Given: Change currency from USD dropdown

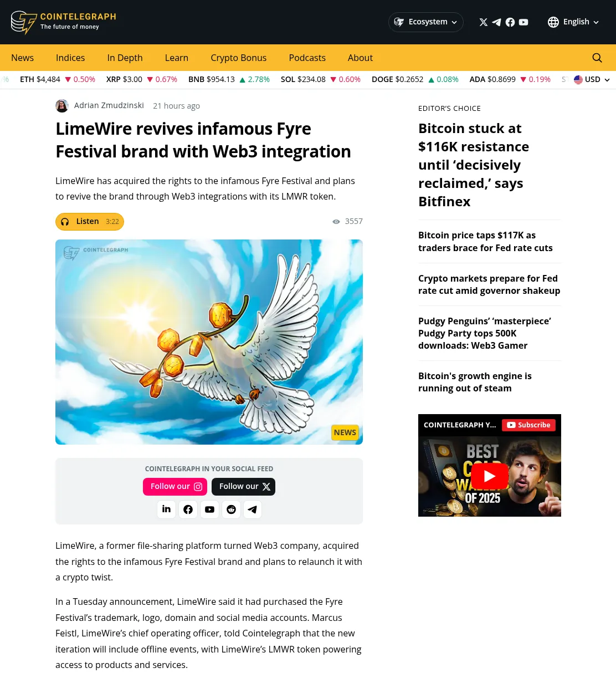Looking at the screenshot, I should point(592,80).
